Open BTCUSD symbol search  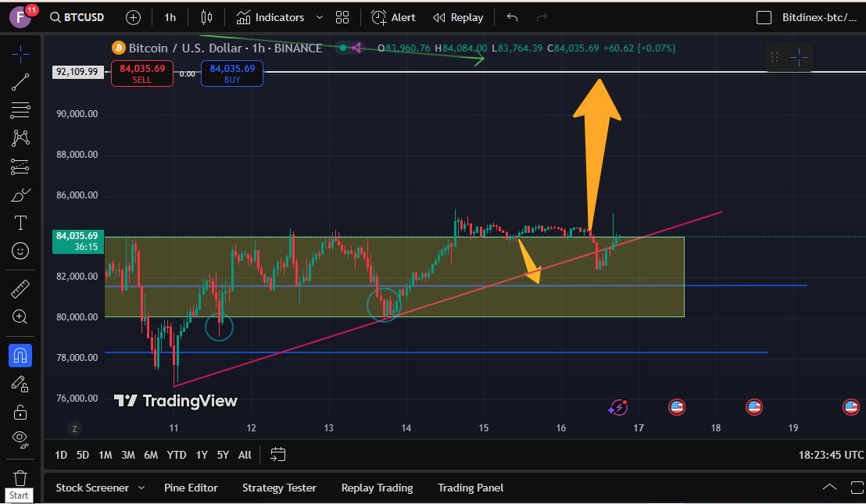click(x=77, y=18)
